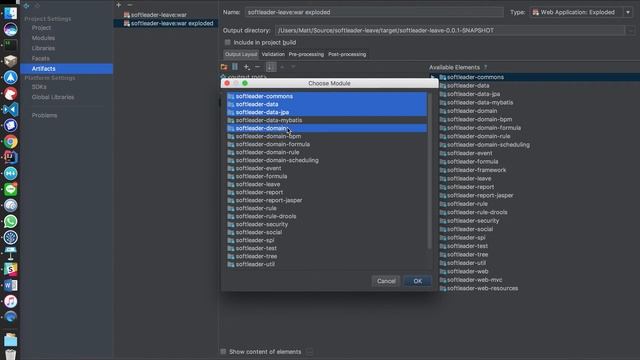Toggle Show content of elements checkbox

(223, 351)
